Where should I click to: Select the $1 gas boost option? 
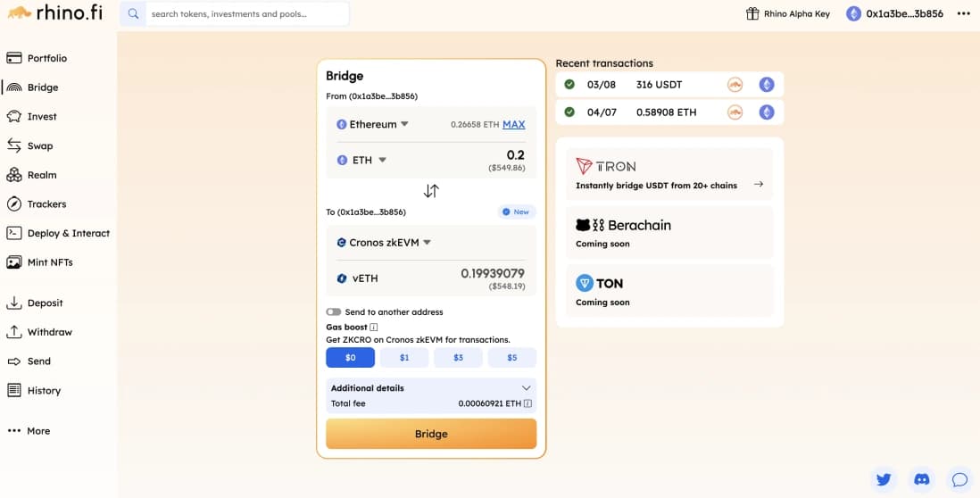point(404,357)
